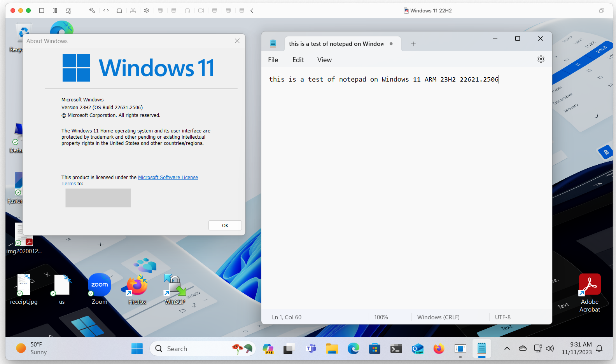
Task: Click the VM camera device icon
Action: tap(201, 10)
